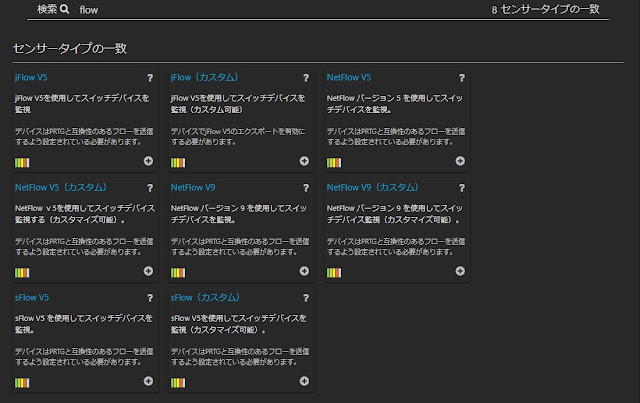Image resolution: width=640 pixels, height=403 pixels.
Task: Add the sFlow V5 sensor with plus icon
Action: [148, 381]
